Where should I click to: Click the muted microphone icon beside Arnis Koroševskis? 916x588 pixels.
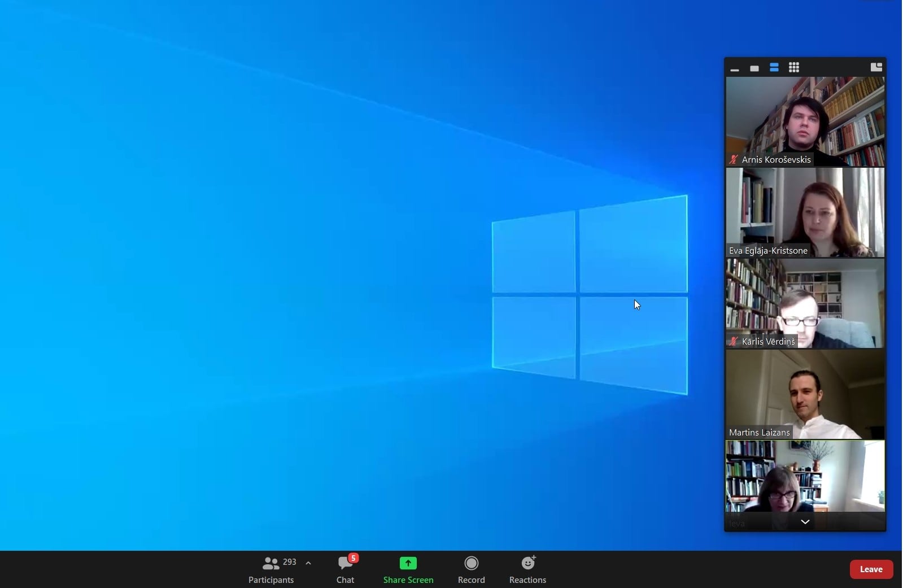tap(734, 160)
